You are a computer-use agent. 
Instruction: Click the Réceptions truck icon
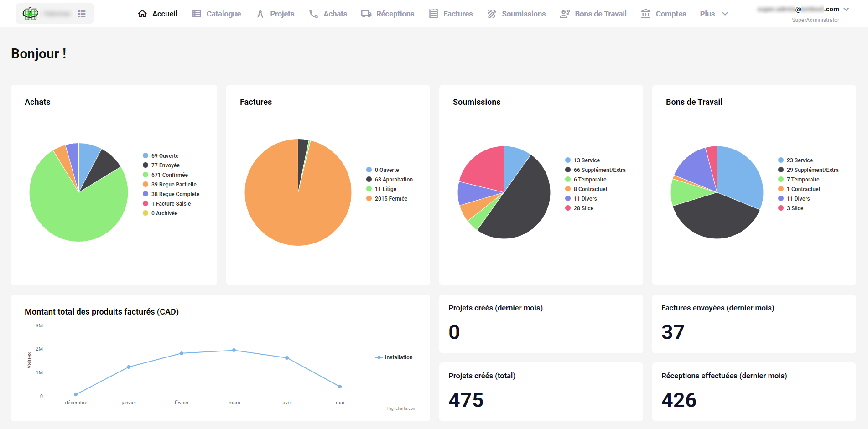[x=366, y=14]
